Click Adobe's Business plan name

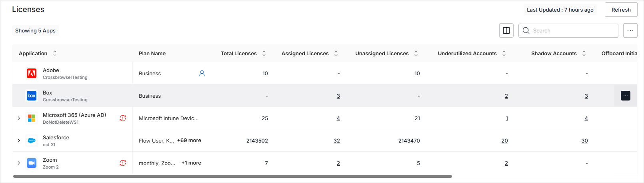(x=150, y=73)
